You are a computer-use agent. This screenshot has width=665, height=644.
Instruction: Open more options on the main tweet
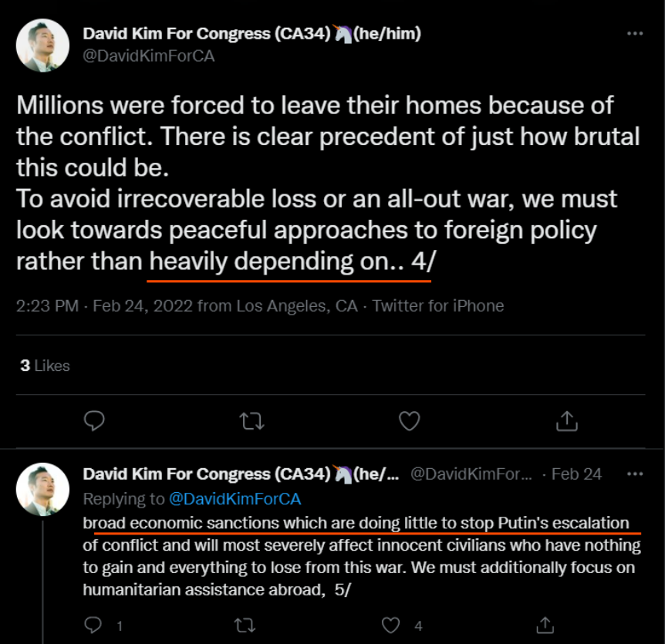pyautogui.click(x=635, y=32)
